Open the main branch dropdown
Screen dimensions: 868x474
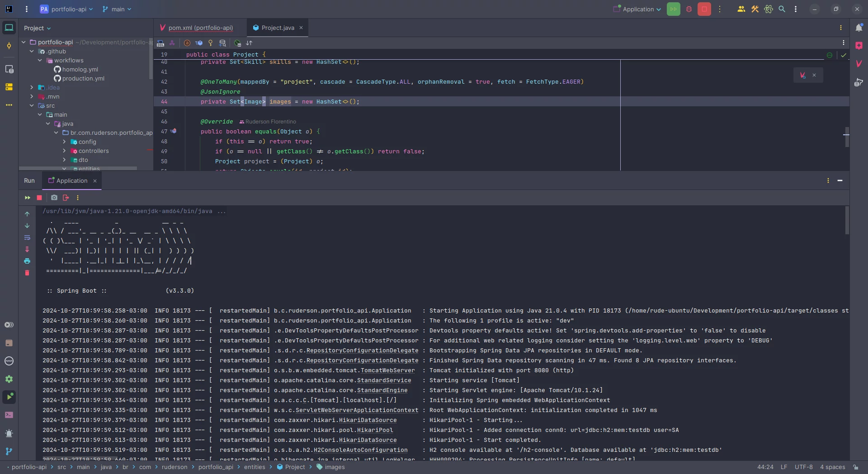[x=117, y=9]
